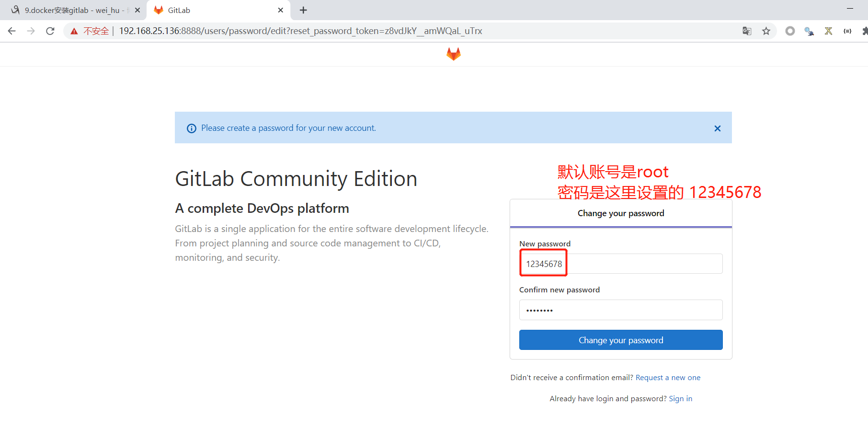Click the A complete DevOps platform subheading
Viewport: 868px width, 429px height.
pyautogui.click(x=262, y=209)
